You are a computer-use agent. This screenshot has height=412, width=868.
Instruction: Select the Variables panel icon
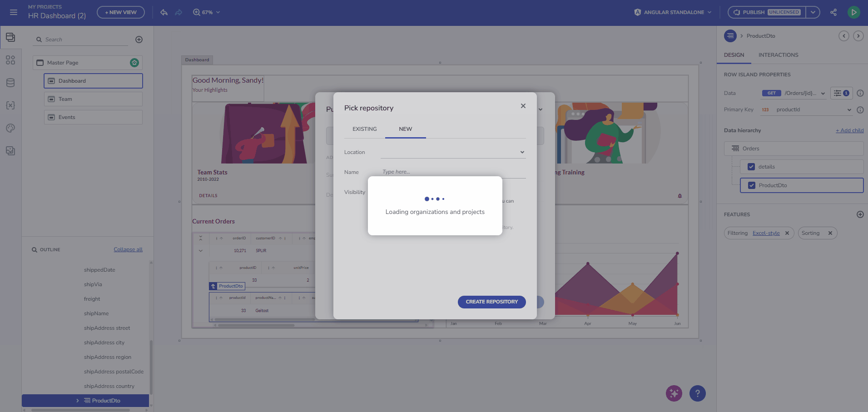coord(10,105)
